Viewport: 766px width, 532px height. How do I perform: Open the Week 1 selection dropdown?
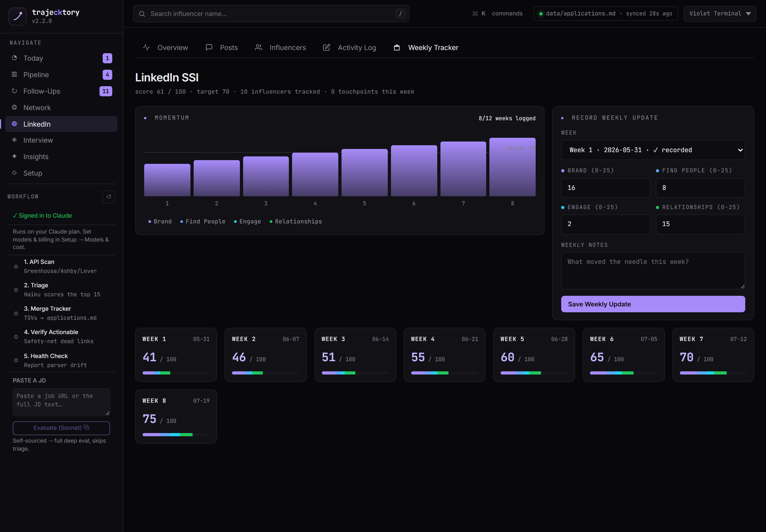point(653,150)
